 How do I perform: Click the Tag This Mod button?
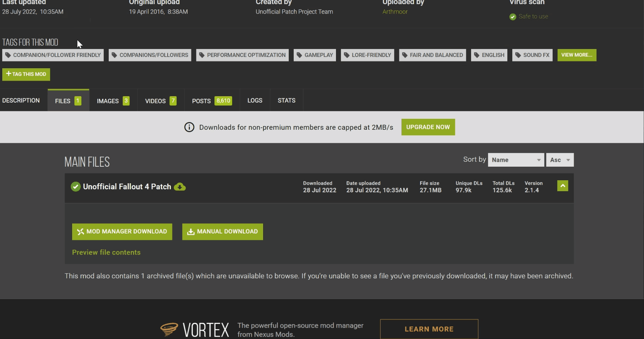(26, 74)
